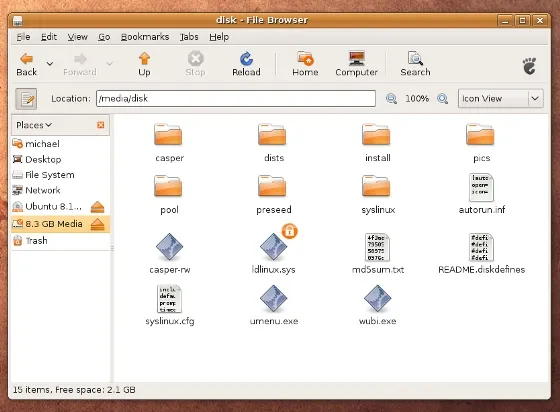This screenshot has height=412, width=560.
Task: Zoom in with the plus magnifier
Action: click(442, 99)
